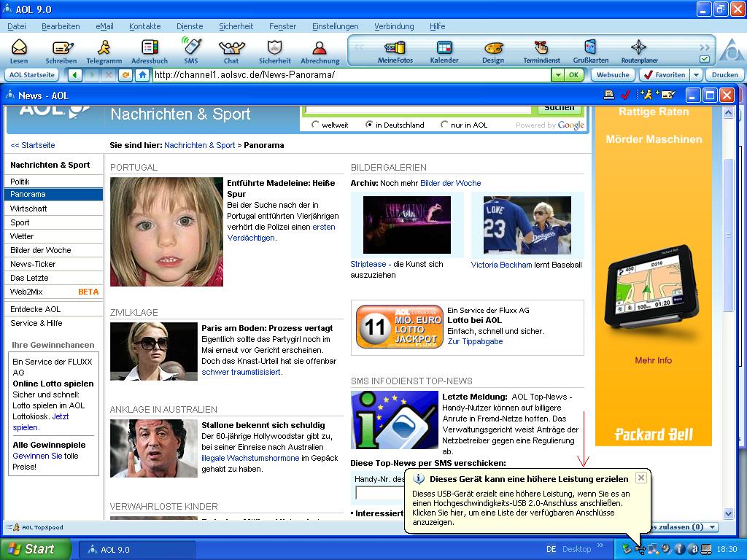This screenshot has width=747, height=560.
Task: Go to the home page icon
Action: pyautogui.click(x=142, y=75)
